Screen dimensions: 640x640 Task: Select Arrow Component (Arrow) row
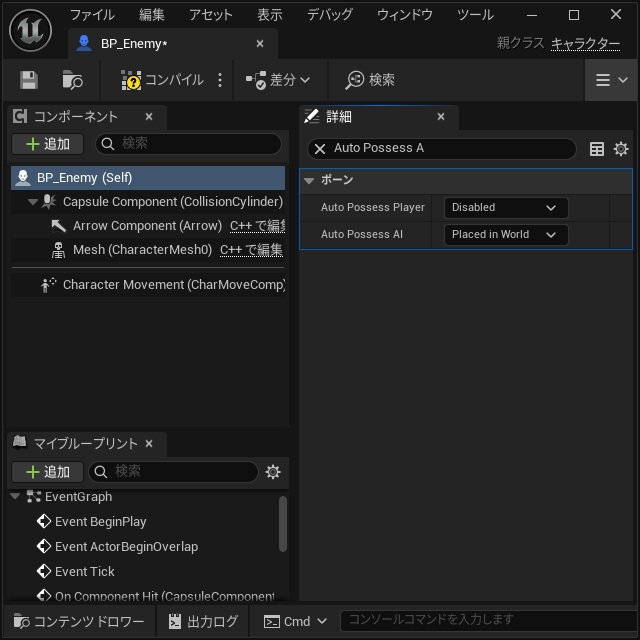pyautogui.click(x=147, y=226)
